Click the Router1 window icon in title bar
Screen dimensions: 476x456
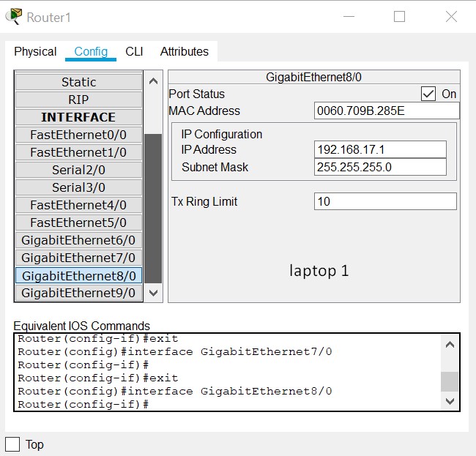[13, 17]
